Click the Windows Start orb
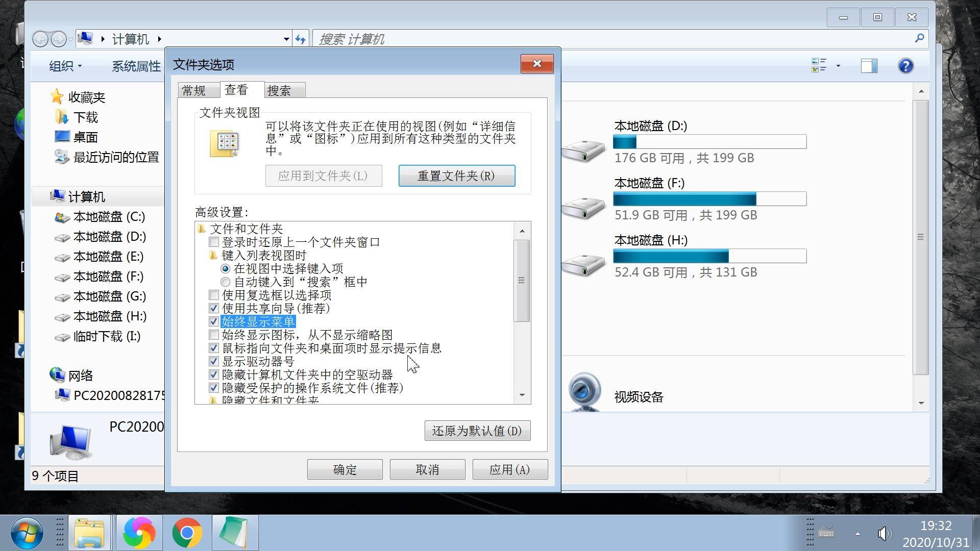This screenshot has height=551, width=980. click(x=27, y=533)
